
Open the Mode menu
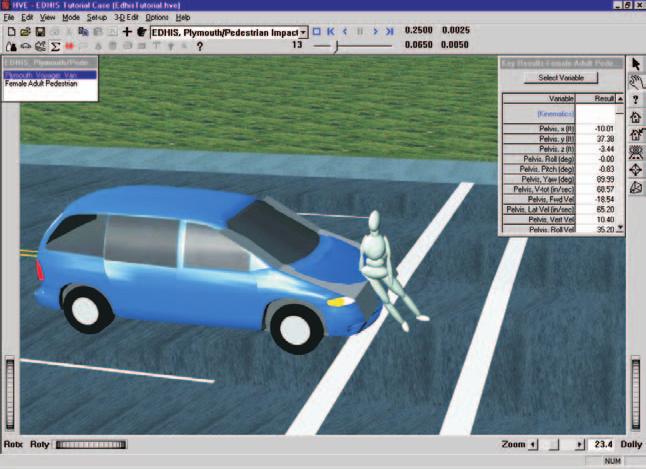(x=71, y=17)
